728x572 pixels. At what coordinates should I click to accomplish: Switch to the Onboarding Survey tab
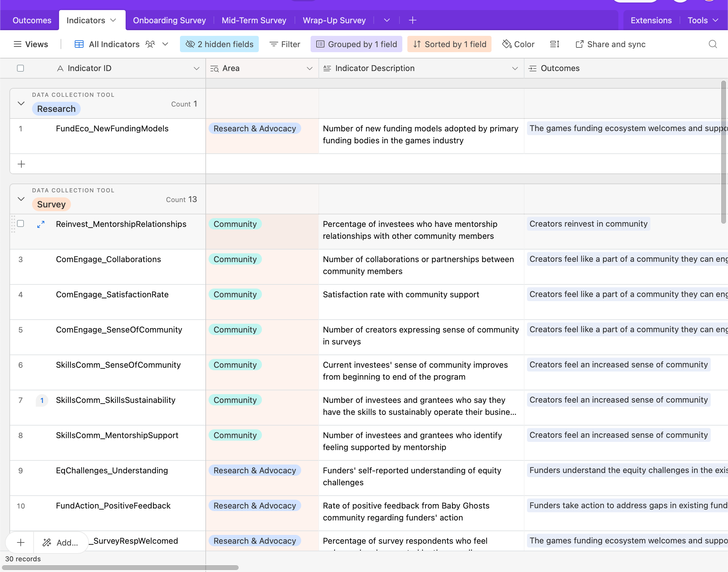[169, 20]
